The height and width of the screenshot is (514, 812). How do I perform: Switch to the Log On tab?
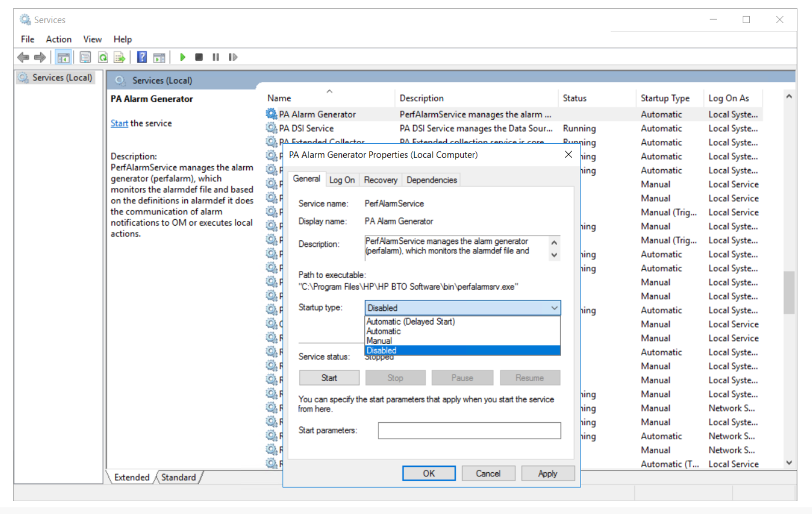(x=342, y=180)
